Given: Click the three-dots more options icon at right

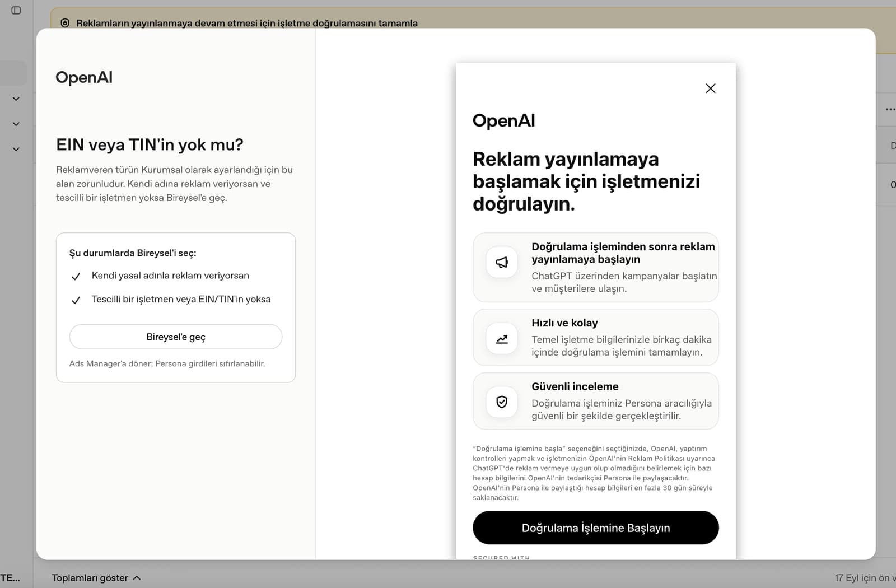Looking at the screenshot, I should coord(890,109).
